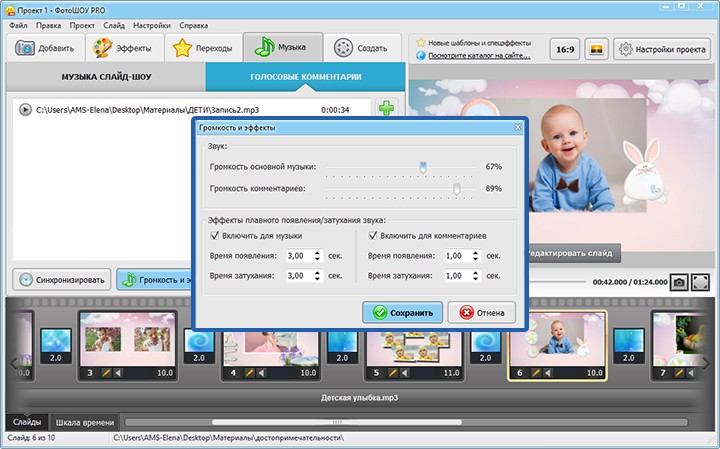Increase music Время затухания with up arrow
Screen dimensions: 720x449
pos(317,273)
